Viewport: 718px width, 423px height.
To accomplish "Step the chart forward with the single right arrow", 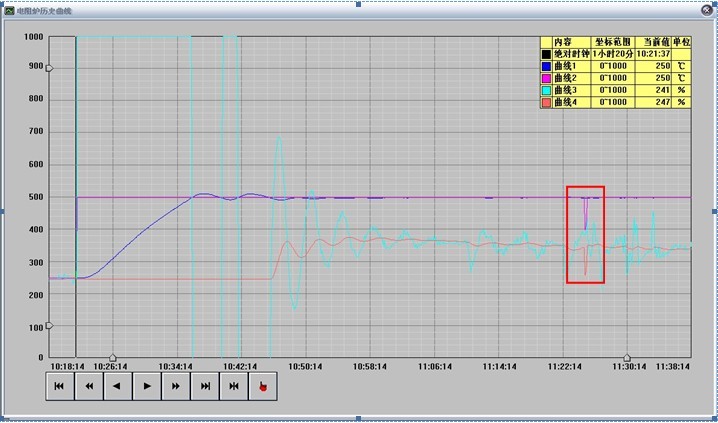I will pyautogui.click(x=147, y=386).
